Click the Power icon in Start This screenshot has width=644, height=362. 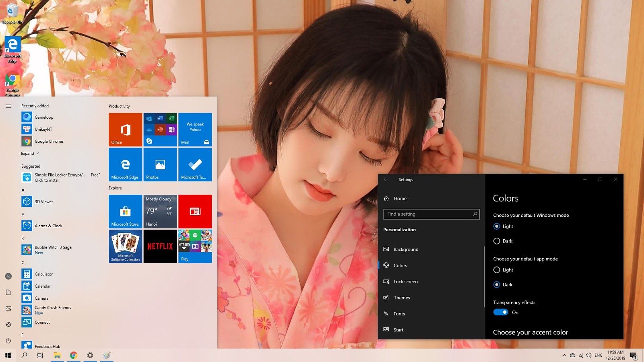pyautogui.click(x=8, y=341)
